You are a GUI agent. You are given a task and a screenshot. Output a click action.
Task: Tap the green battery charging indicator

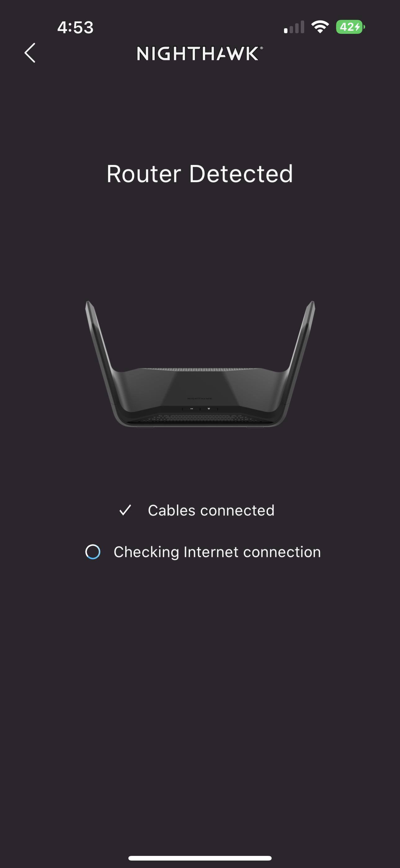(x=350, y=27)
